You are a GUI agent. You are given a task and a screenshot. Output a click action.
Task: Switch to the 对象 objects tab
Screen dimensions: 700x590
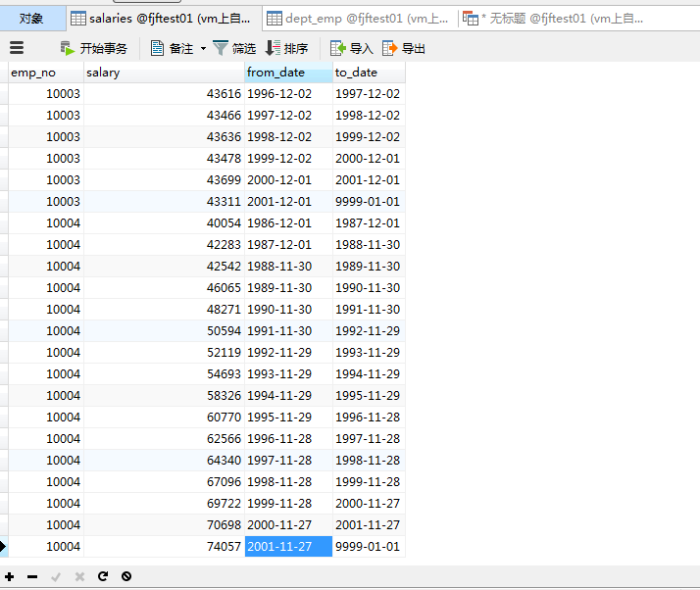[x=31, y=19]
